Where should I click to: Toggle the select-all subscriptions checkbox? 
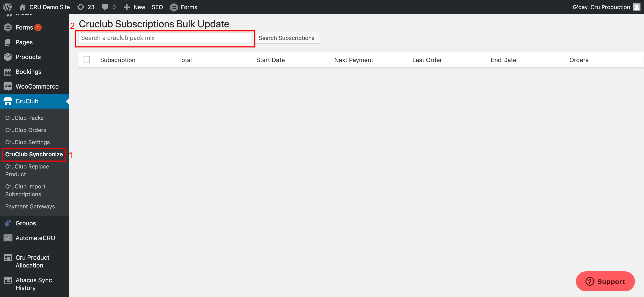click(x=86, y=59)
